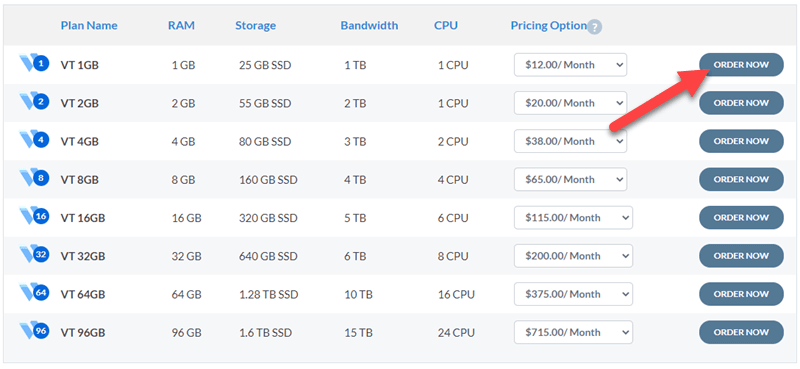This screenshot has height=369, width=800.
Task: Click Order Now for VT 64GB
Action: coord(741,294)
